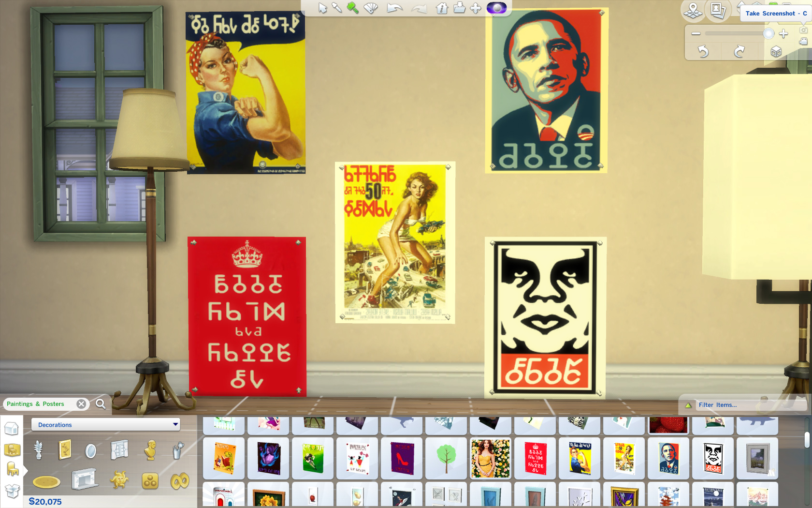The width and height of the screenshot is (812, 508).
Task: Activate the Sledgehammer tool
Action: point(353,8)
